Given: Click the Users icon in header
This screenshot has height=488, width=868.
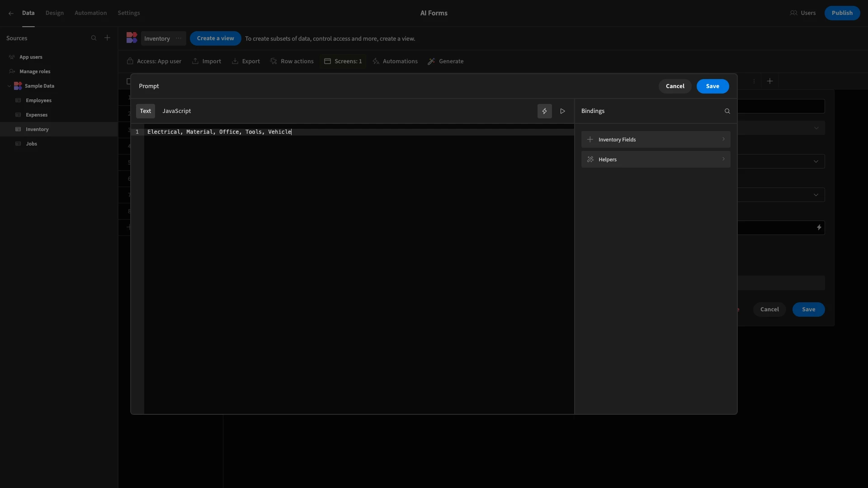Looking at the screenshot, I should [x=793, y=13].
